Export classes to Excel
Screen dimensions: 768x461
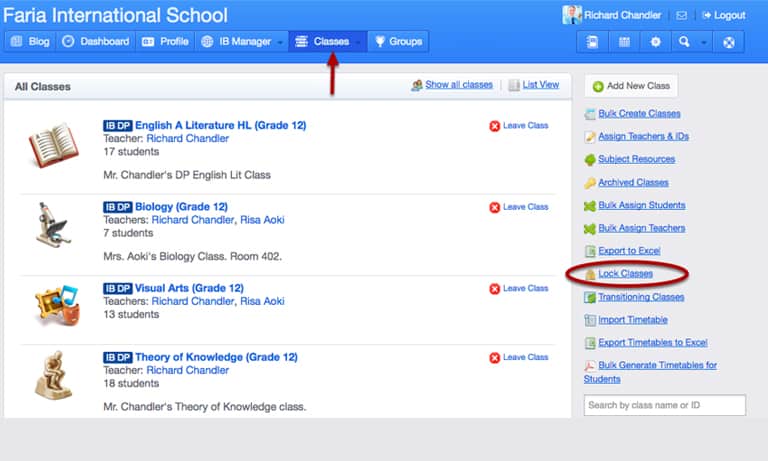[629, 251]
